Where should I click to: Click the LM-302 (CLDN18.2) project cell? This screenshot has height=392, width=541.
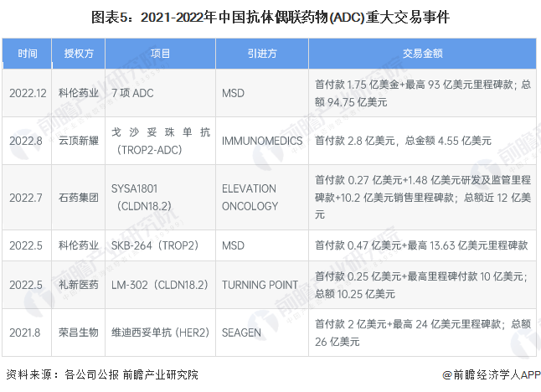160,285
